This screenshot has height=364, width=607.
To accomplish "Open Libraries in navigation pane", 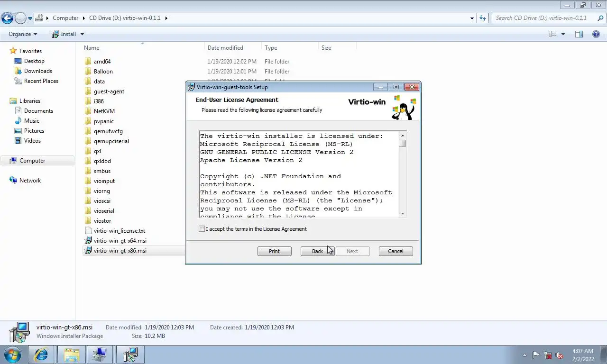I will click(29, 101).
